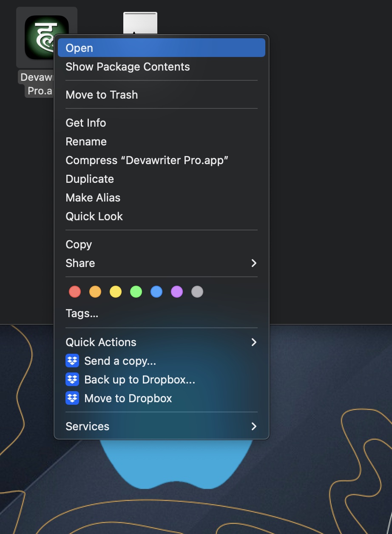
Task: Apply the purple tag color
Action: [x=177, y=292]
